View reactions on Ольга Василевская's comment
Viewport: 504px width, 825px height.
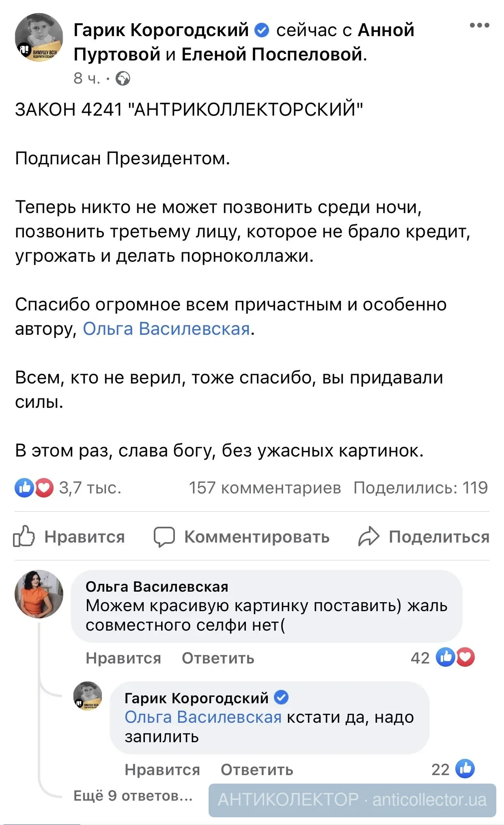click(x=455, y=657)
